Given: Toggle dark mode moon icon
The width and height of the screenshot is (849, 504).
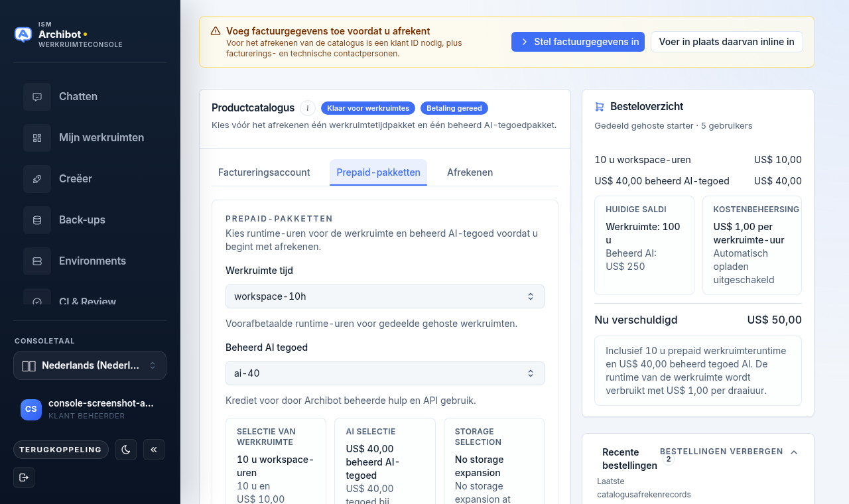Looking at the screenshot, I should click(x=126, y=450).
